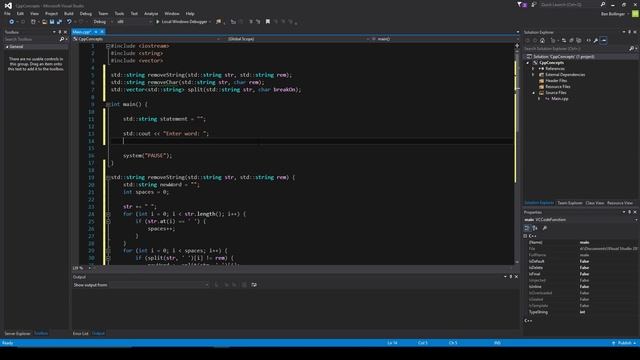This screenshot has height=360, width=640.
Task: Click the Save All toolbar icon
Action: pos(60,22)
